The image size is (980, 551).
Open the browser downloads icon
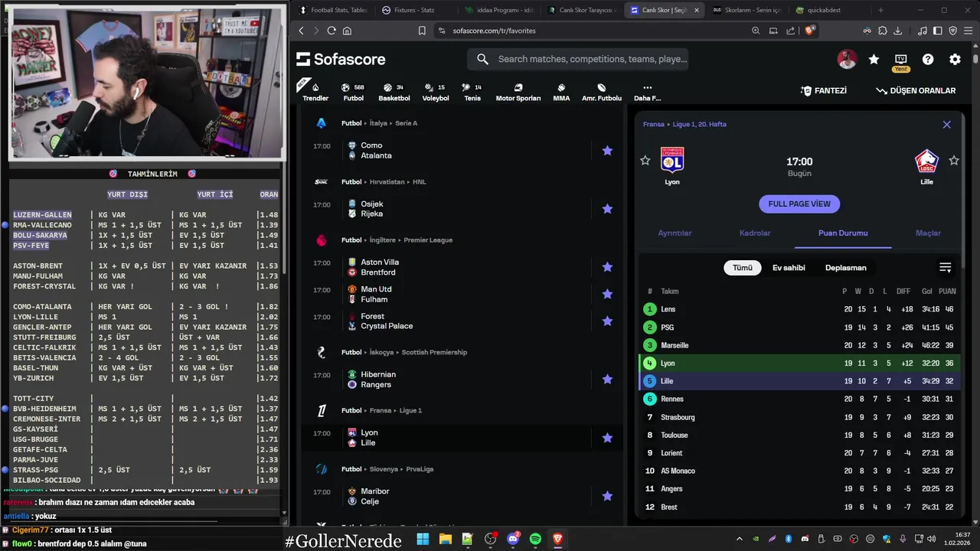pyautogui.click(x=897, y=31)
